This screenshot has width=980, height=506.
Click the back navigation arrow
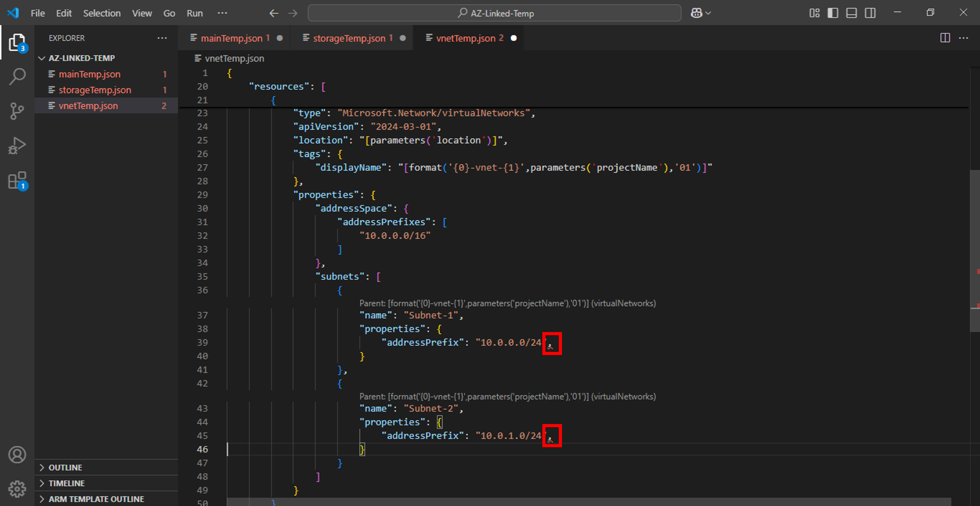pos(274,12)
